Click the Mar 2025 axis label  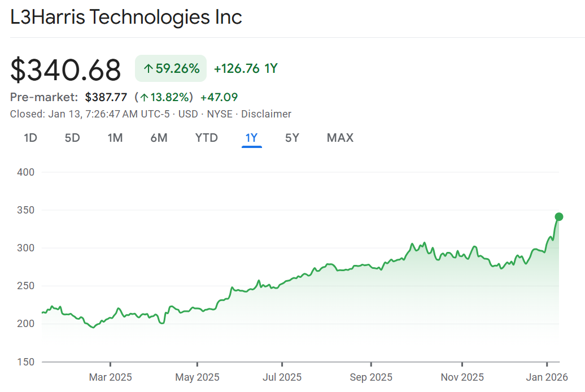(110, 377)
